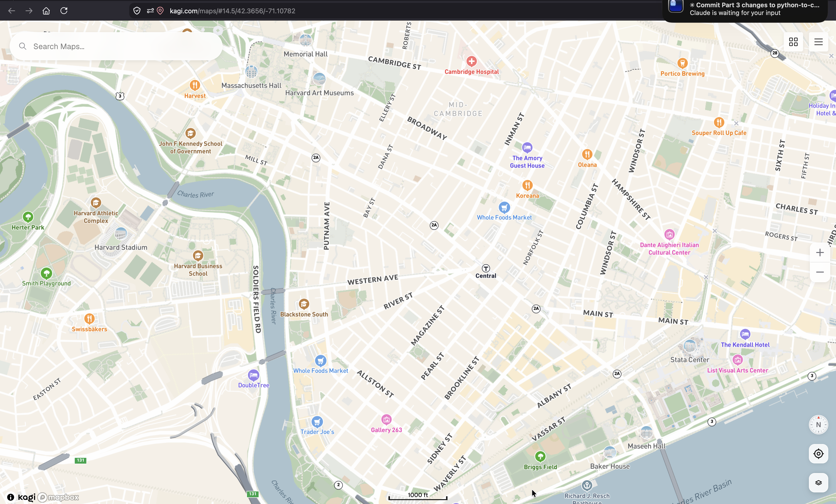
Task: Open the map info icon
Action: pos(10,497)
